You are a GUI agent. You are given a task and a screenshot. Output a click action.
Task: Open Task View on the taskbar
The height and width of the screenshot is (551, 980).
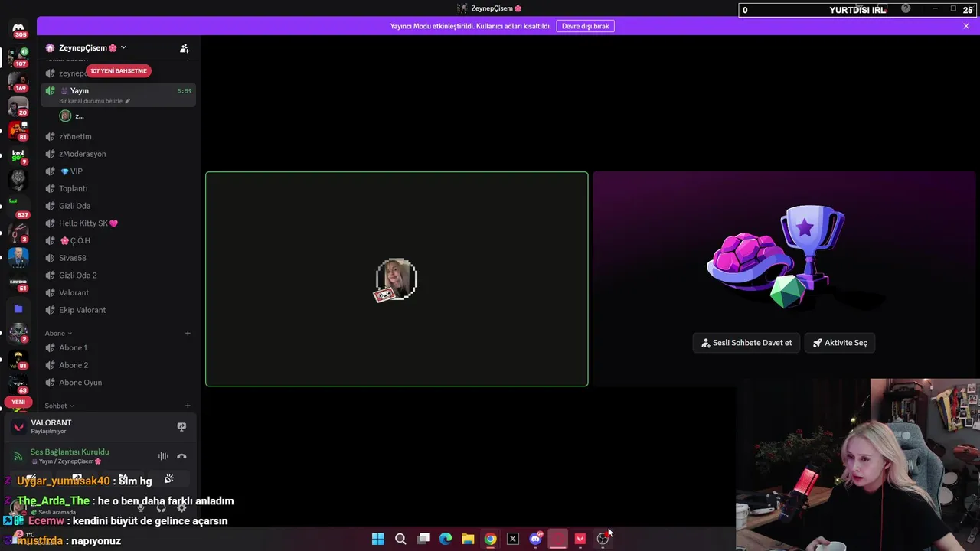tap(423, 539)
